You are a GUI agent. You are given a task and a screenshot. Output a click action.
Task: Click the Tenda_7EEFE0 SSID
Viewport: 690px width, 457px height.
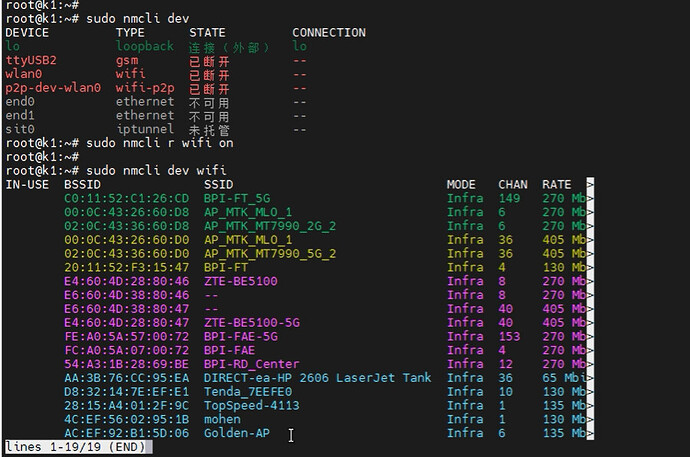(248, 392)
